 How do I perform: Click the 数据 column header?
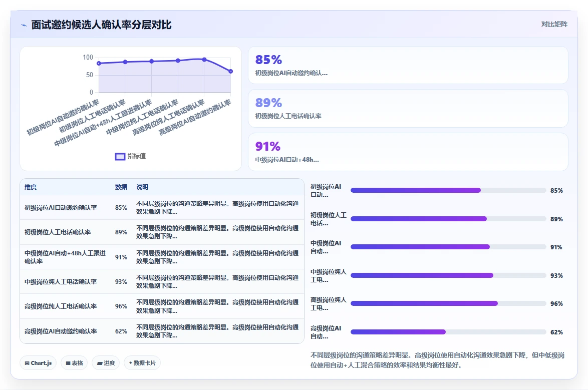pyautogui.click(x=121, y=187)
